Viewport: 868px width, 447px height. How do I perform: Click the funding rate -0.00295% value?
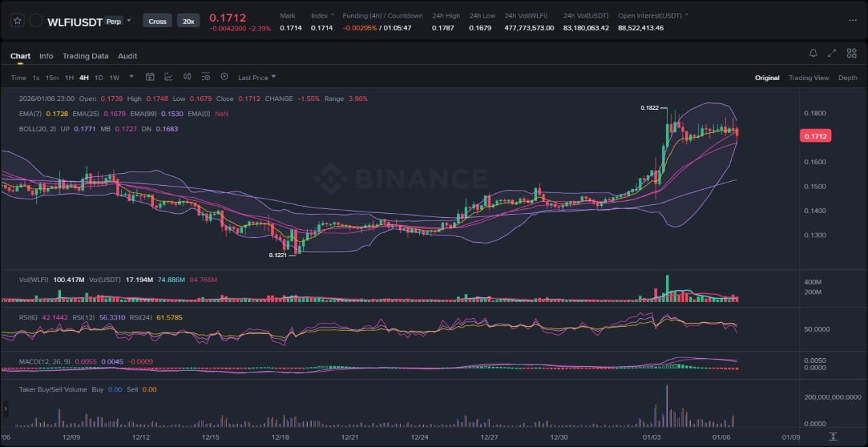[359, 28]
